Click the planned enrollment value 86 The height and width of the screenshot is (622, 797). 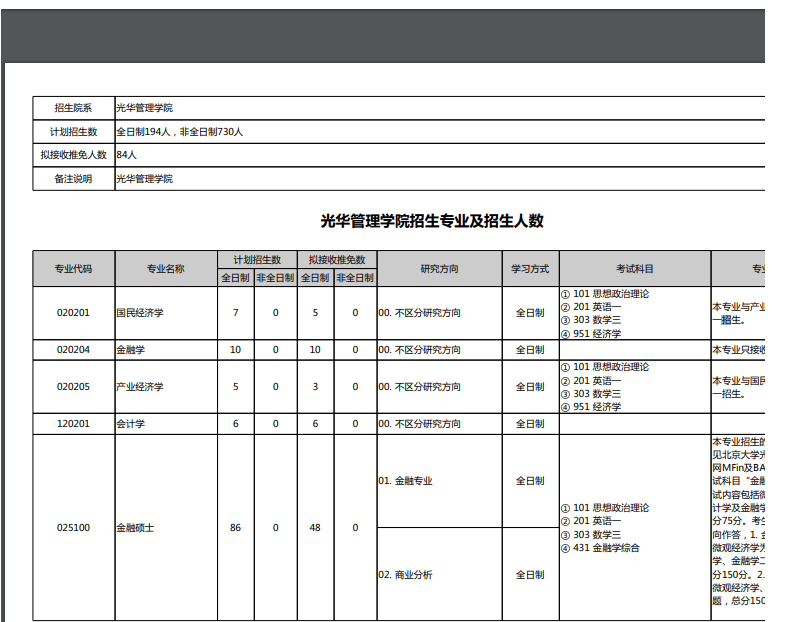click(x=235, y=527)
